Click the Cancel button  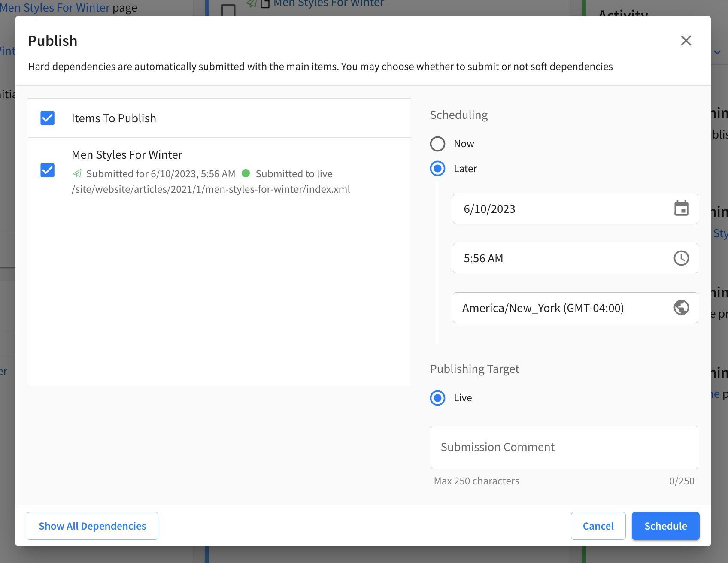[598, 526]
